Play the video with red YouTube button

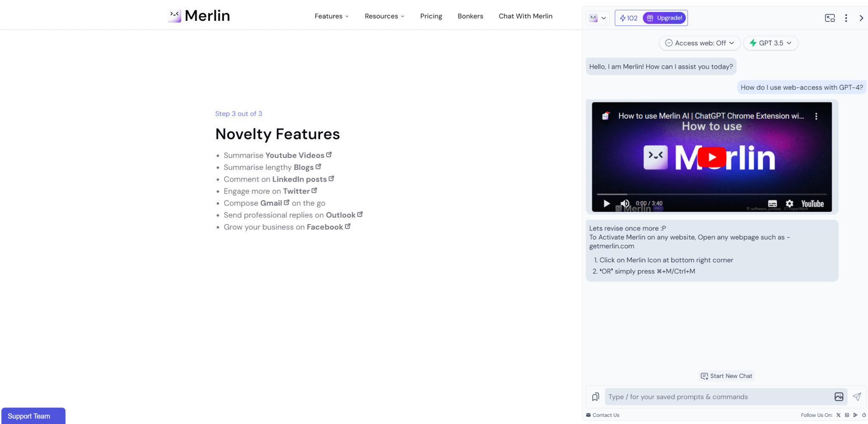click(x=712, y=157)
